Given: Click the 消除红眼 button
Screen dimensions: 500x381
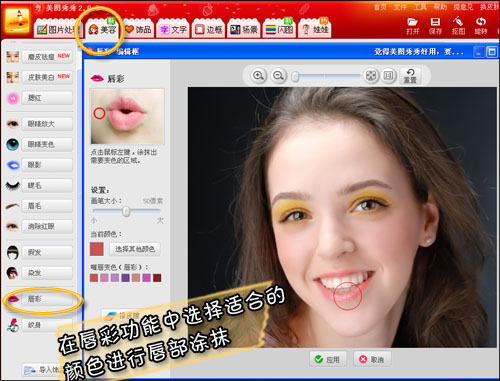Looking at the screenshot, I should 47,226.
